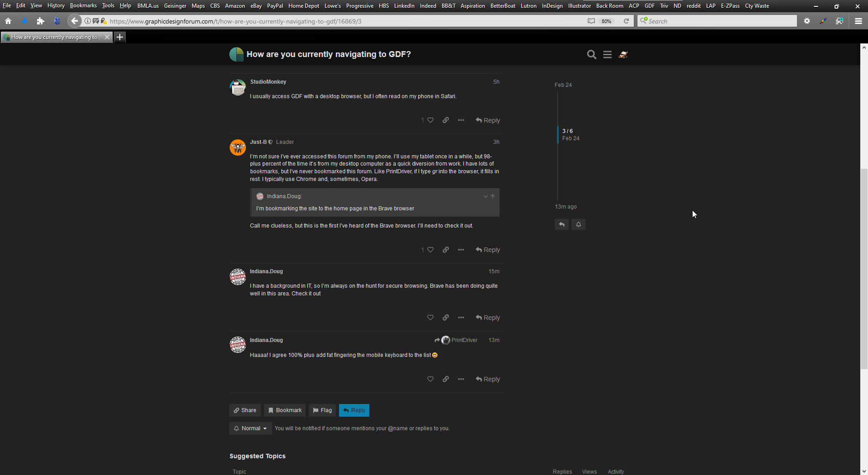
Task: Jump to quoted post via up arrow
Action: click(493, 196)
